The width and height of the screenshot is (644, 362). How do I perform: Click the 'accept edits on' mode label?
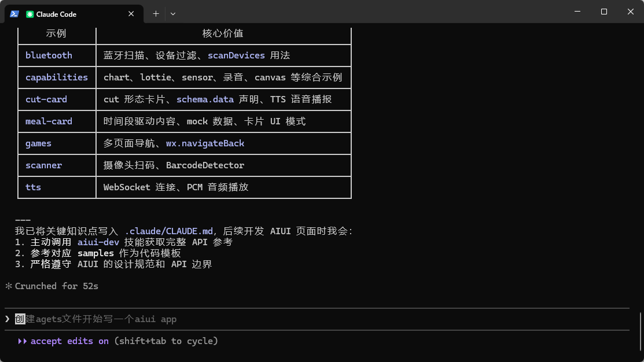pyautogui.click(x=69, y=341)
